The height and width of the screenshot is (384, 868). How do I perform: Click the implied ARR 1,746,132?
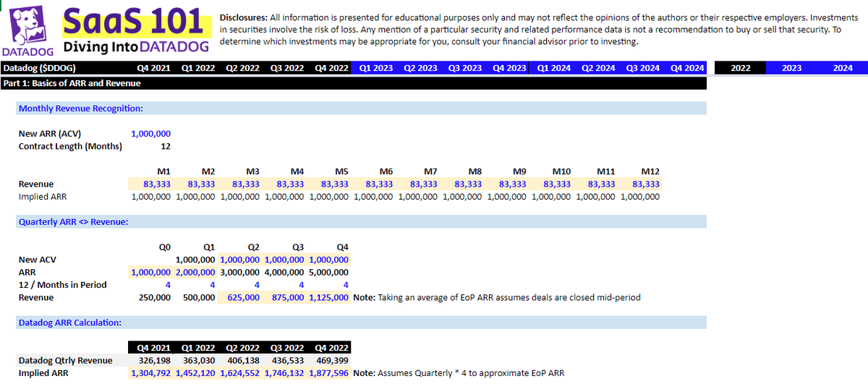[284, 373]
